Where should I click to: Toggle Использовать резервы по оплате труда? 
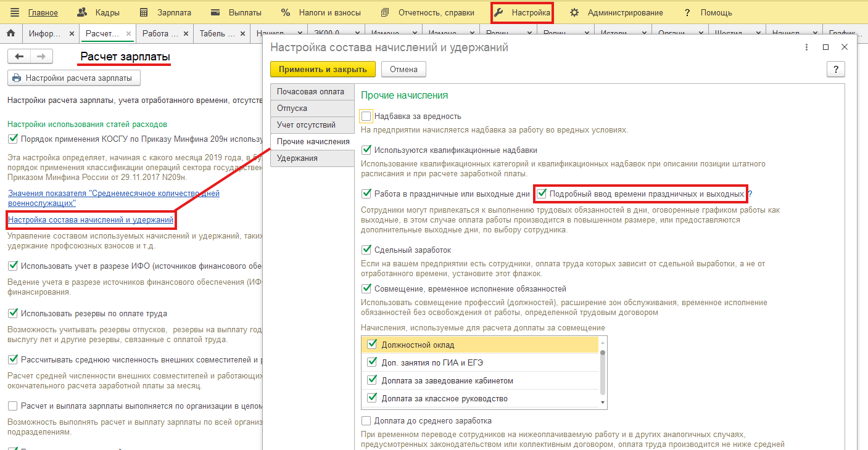13,314
